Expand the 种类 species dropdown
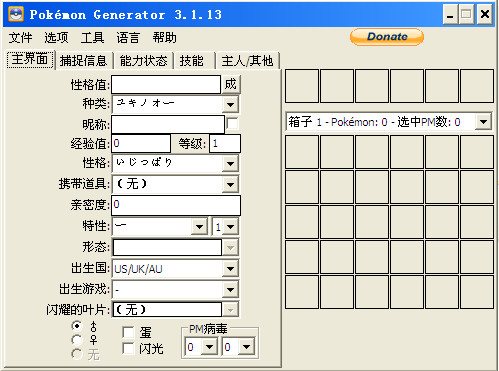This screenshot has width=499, height=371. pos(230,104)
